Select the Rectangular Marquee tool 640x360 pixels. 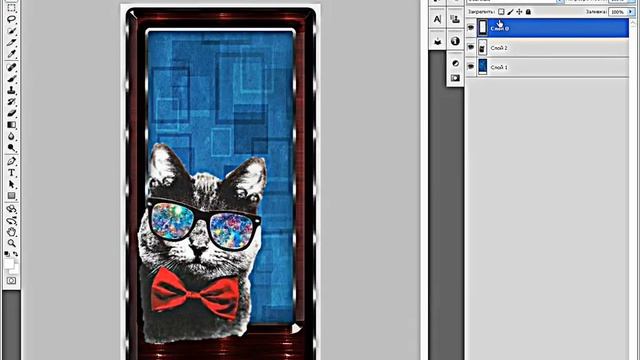pyautogui.click(x=11, y=7)
